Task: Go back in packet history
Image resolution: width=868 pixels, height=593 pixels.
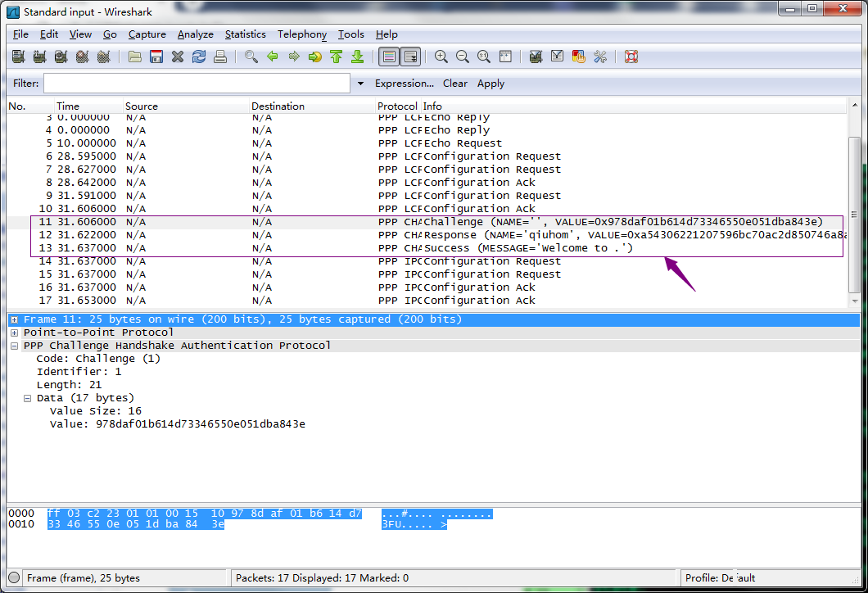Action: coord(273,57)
